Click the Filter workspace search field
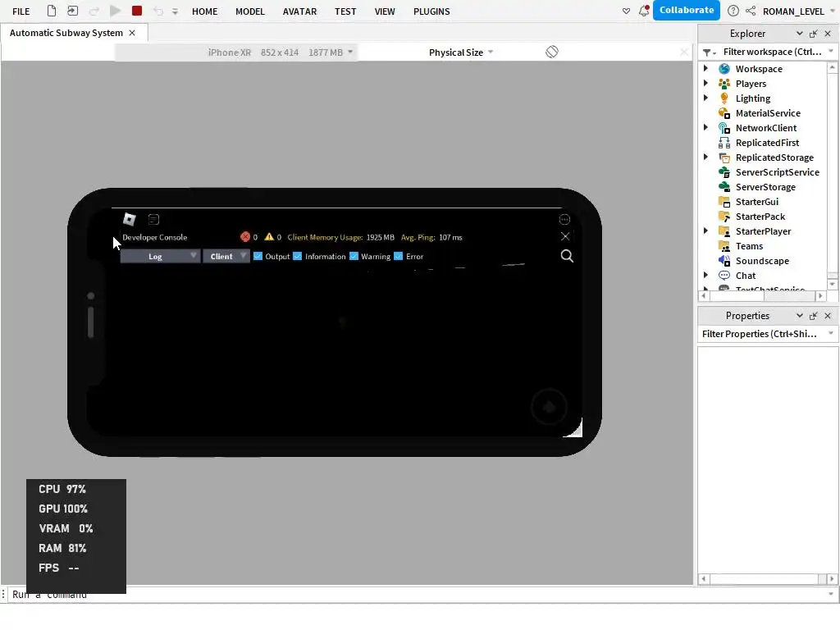The height and width of the screenshot is (630, 840). tap(772, 52)
